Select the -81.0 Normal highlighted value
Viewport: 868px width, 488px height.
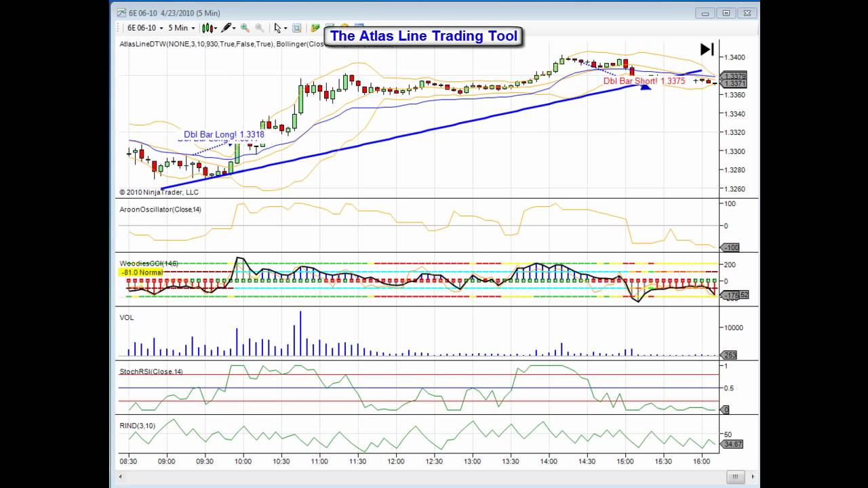click(x=140, y=272)
